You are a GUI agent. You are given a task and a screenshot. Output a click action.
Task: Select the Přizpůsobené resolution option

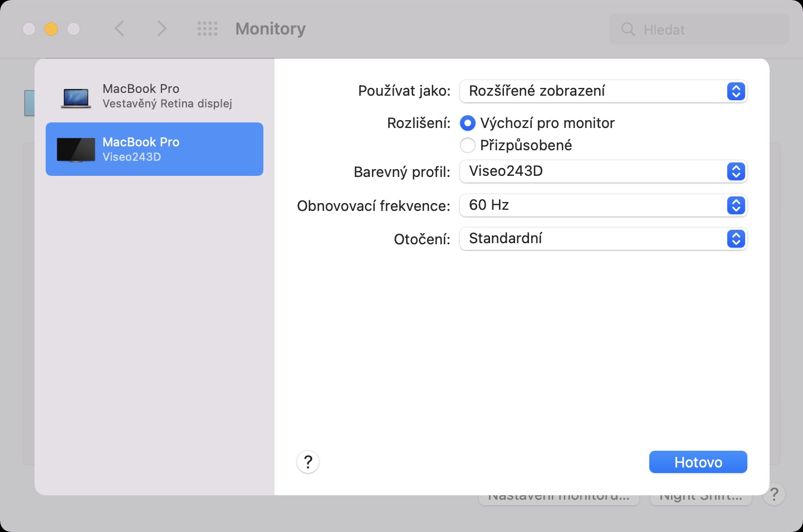(468, 145)
